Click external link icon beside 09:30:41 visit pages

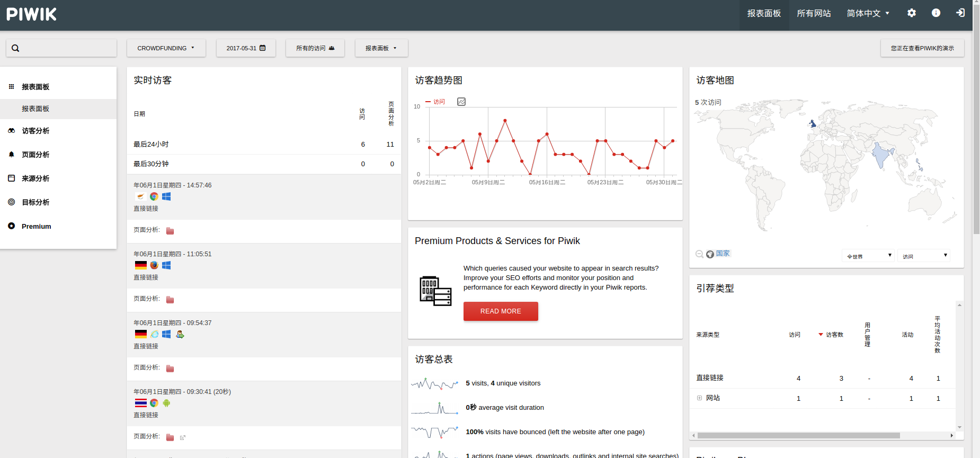coord(183,438)
